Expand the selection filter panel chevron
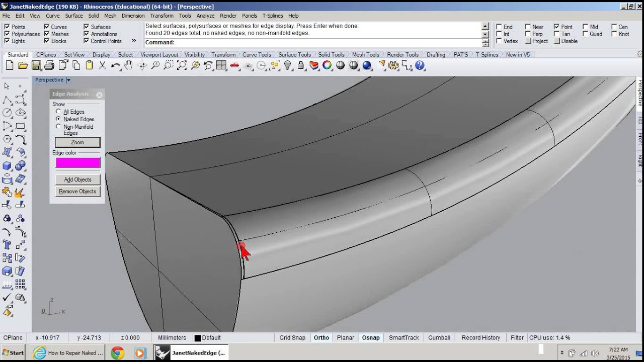This screenshot has height=362, width=644. (x=134, y=41)
